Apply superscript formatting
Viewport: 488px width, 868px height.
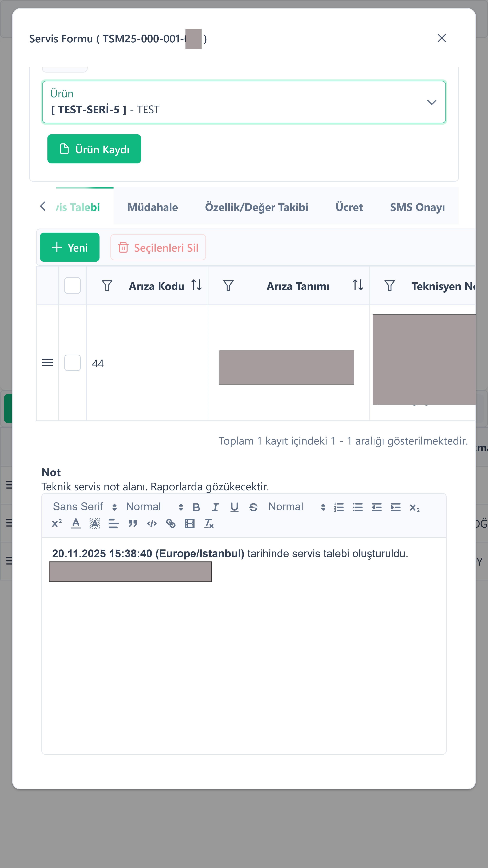pos(57,523)
